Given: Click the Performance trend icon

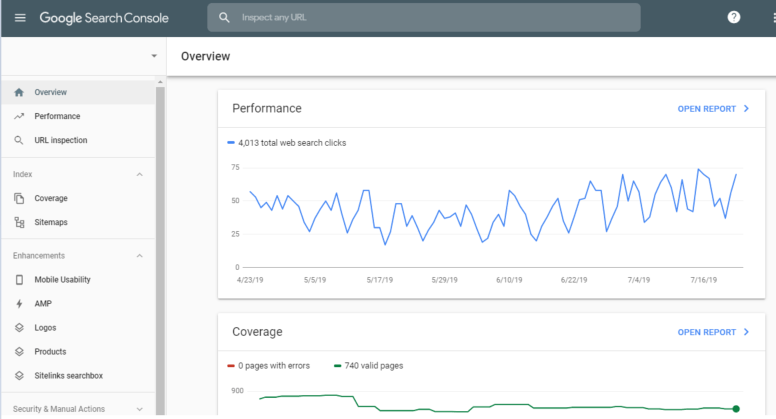Looking at the screenshot, I should coord(19,116).
